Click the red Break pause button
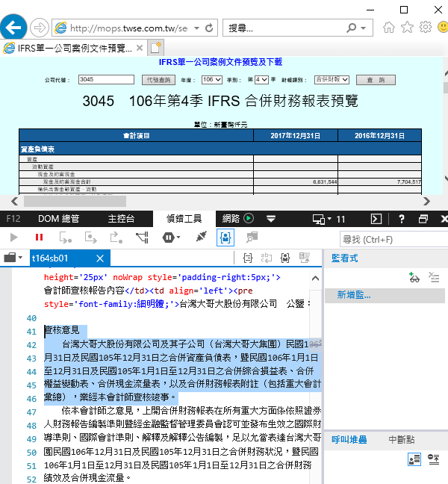Image resolution: width=448 pixels, height=484 pixels. pos(39,237)
